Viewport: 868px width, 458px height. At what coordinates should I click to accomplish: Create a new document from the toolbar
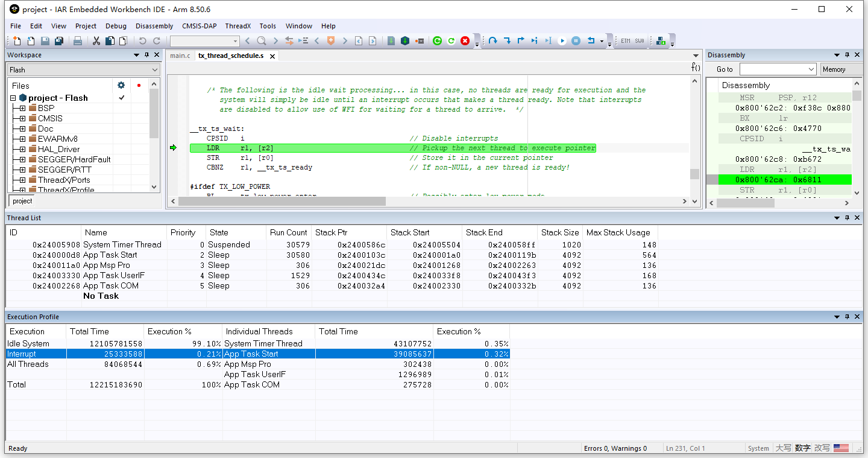tap(16, 41)
